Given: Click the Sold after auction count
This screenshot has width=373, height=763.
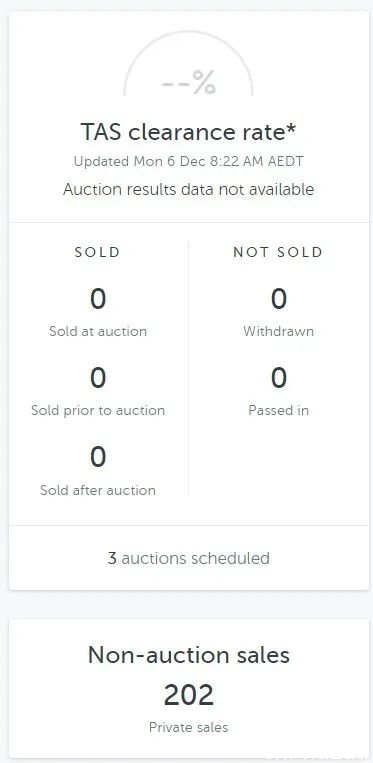Looking at the screenshot, I should point(98,457).
